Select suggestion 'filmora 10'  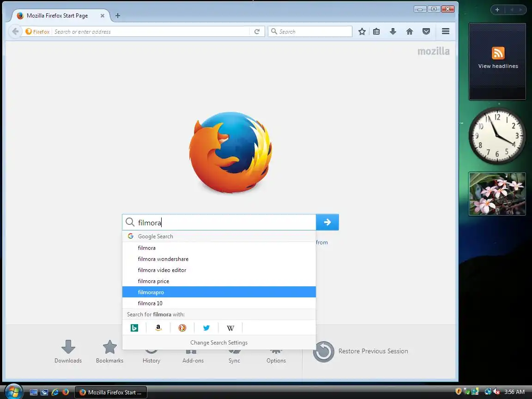tap(219, 303)
